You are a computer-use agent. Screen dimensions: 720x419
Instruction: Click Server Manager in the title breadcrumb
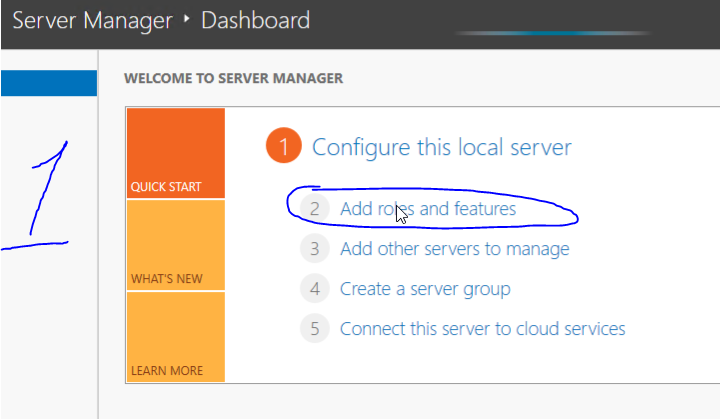tap(92, 20)
